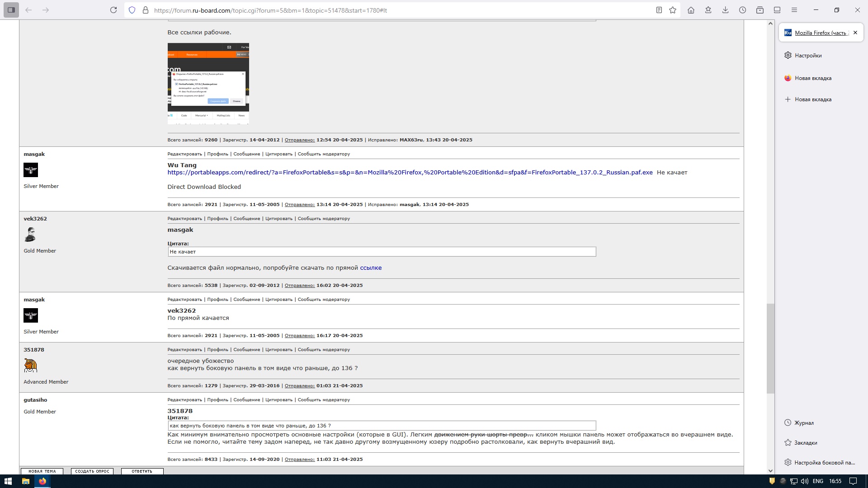Click the 351878 user avatar
Image resolution: width=868 pixels, height=488 pixels.
pyautogui.click(x=31, y=366)
